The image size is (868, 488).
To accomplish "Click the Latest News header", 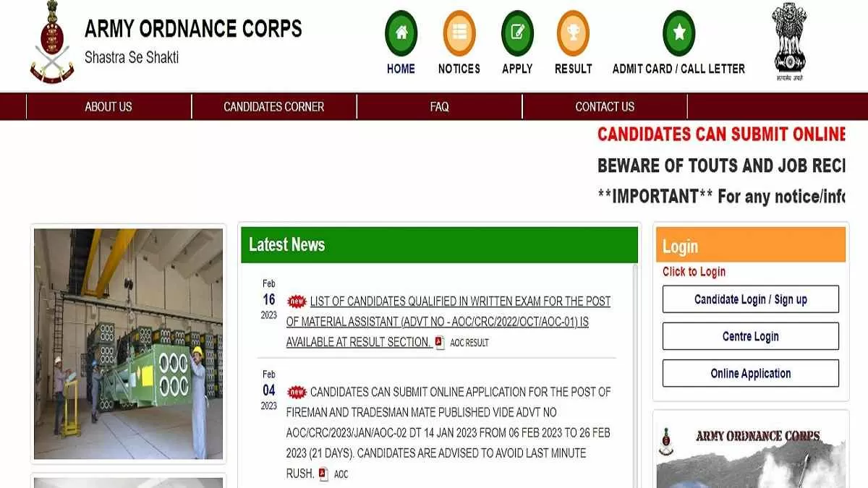I will click(440, 245).
